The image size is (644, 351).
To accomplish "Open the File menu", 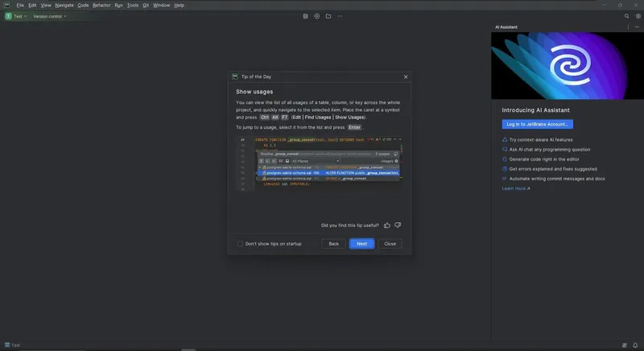I will click(20, 6).
